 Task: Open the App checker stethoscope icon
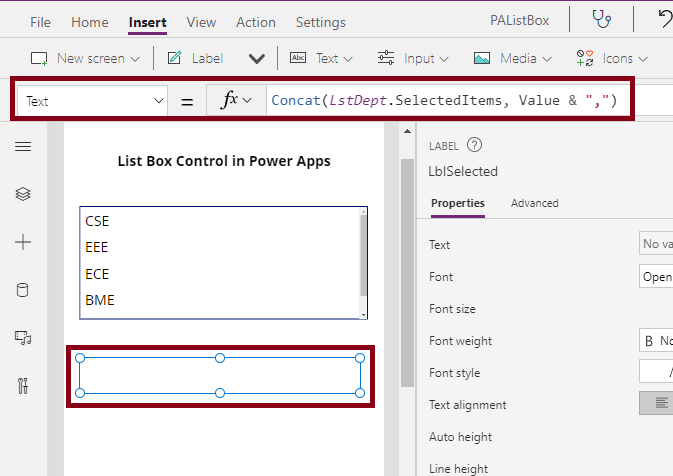601,19
